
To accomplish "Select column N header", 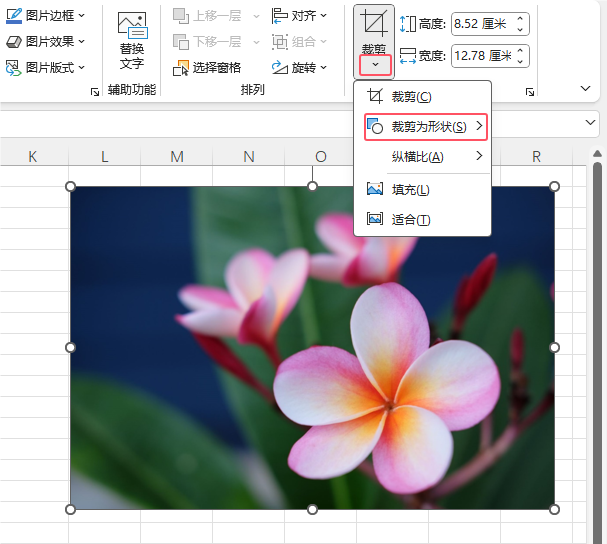I will 249,157.
